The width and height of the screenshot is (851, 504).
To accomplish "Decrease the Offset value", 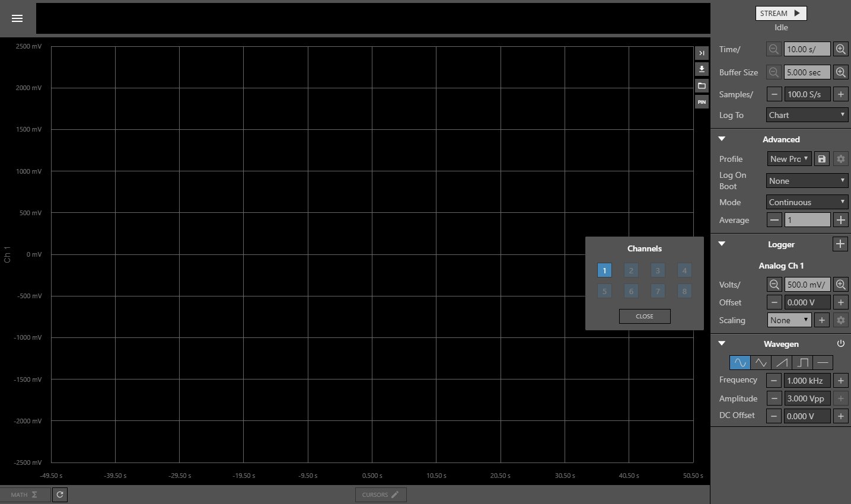I will pyautogui.click(x=774, y=302).
